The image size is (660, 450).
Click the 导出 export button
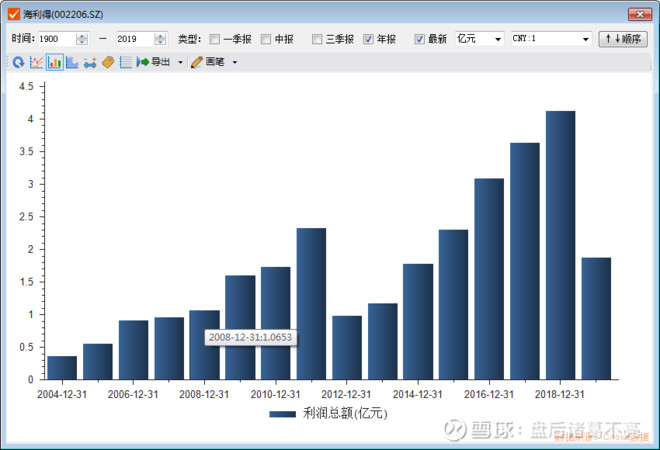[x=153, y=62]
